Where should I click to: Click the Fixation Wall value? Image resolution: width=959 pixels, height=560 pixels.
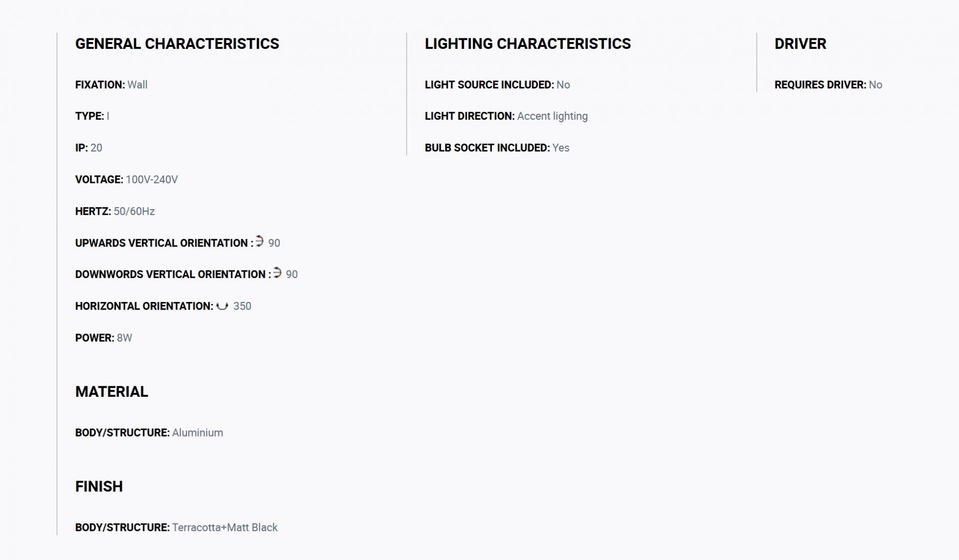click(137, 85)
